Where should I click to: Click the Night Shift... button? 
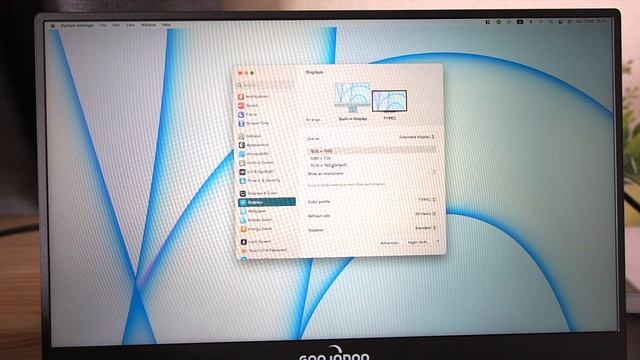(419, 242)
